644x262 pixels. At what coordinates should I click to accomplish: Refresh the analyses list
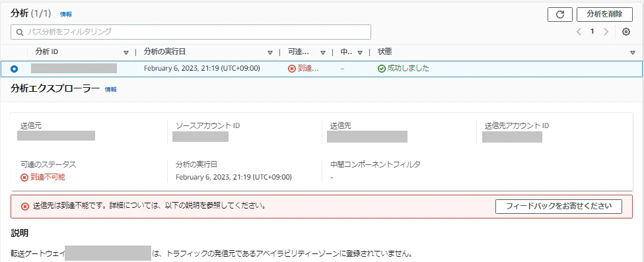point(560,15)
